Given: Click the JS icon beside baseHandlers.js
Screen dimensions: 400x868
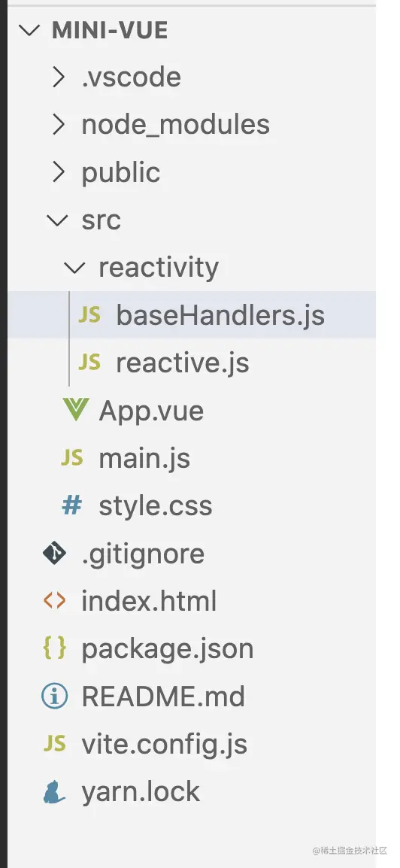Looking at the screenshot, I should (x=89, y=314).
